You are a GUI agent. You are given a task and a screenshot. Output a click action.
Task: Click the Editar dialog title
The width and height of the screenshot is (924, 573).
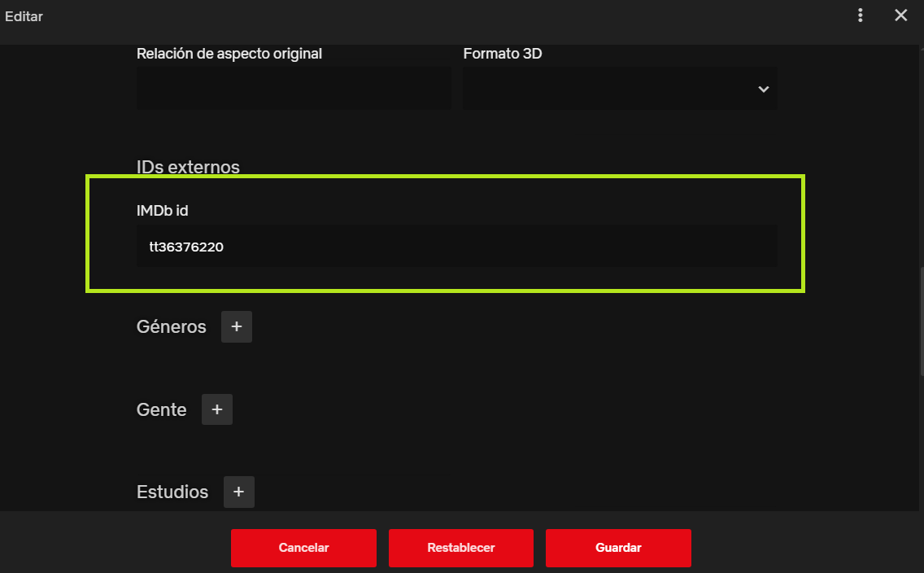(24, 16)
